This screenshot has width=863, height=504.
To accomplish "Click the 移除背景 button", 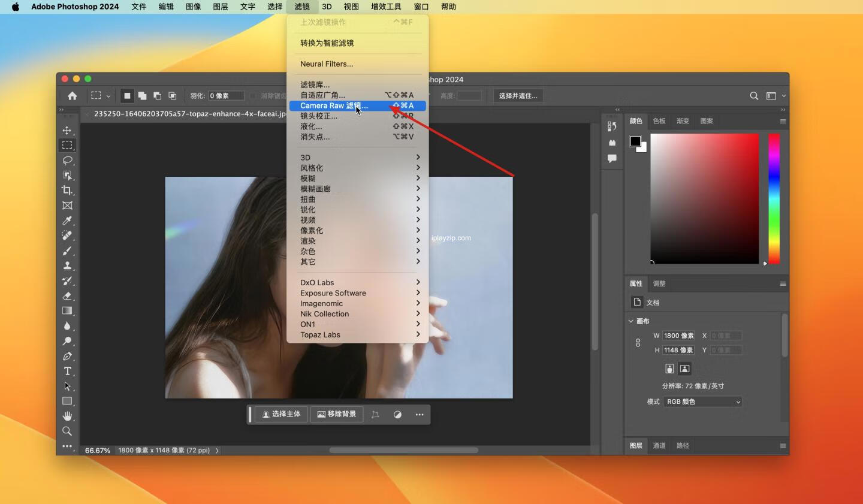I will [337, 415].
